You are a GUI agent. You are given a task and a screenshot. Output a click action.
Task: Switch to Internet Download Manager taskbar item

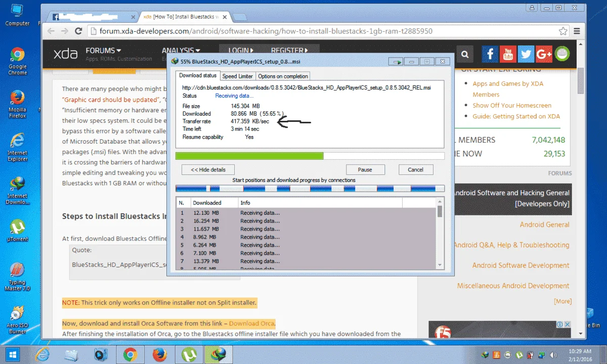tap(218, 355)
